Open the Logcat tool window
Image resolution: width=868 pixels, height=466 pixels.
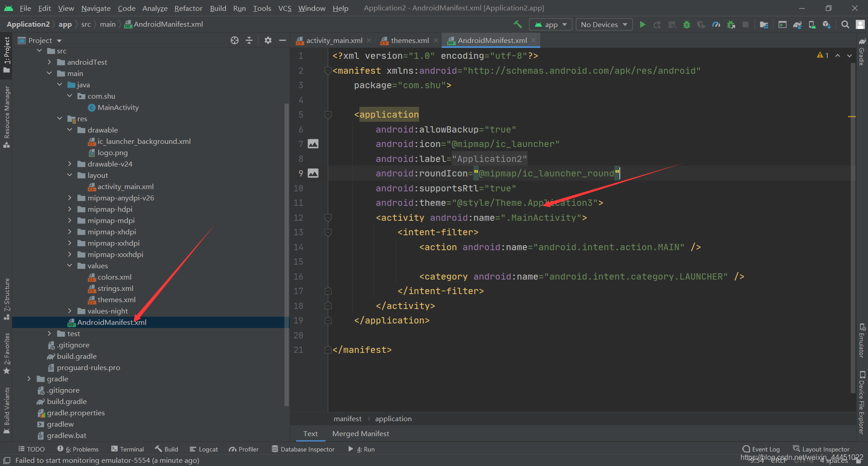(204, 449)
